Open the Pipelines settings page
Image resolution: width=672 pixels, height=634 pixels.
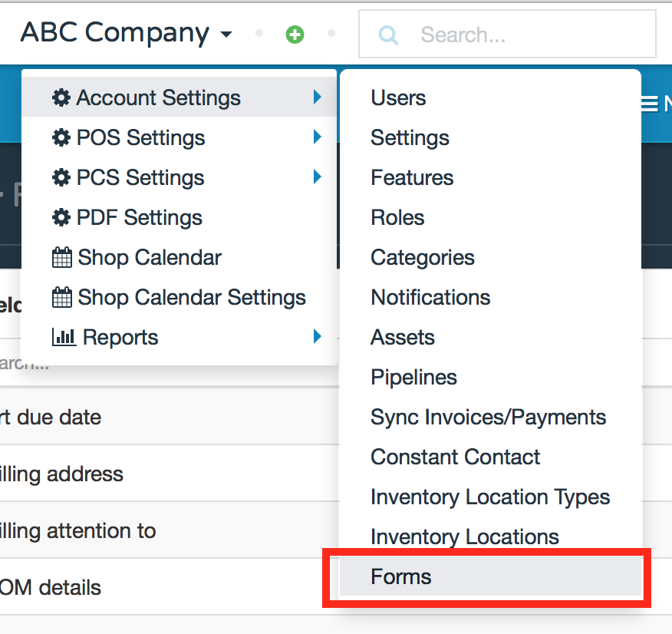pyautogui.click(x=413, y=377)
